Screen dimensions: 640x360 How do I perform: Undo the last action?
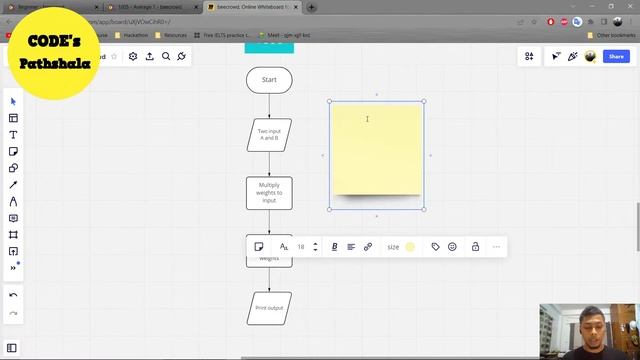pos(13,295)
